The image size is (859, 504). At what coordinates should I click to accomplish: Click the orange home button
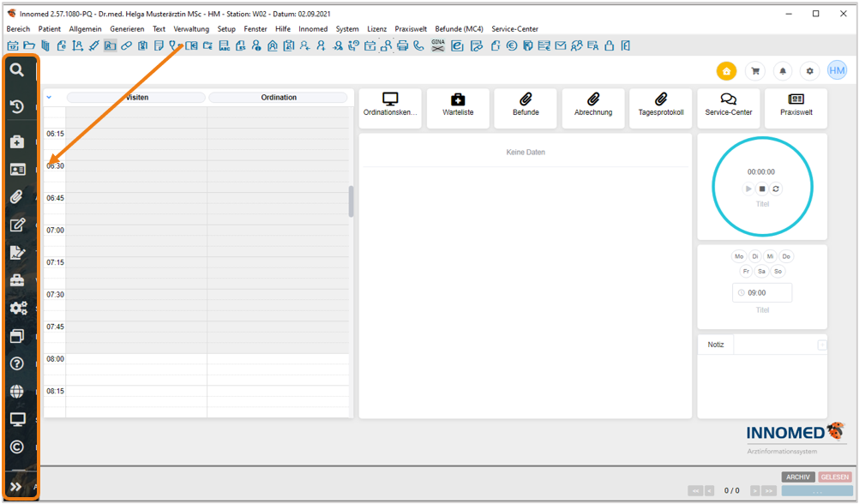[726, 71]
